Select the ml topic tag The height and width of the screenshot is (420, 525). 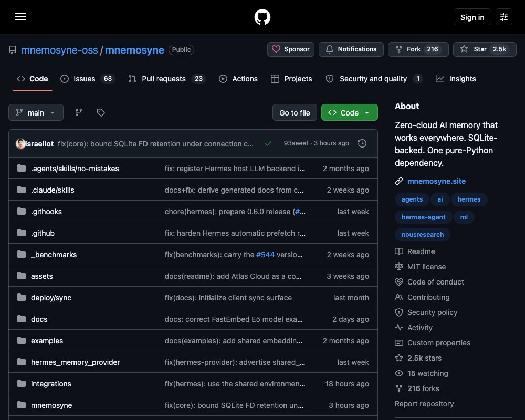click(x=464, y=217)
